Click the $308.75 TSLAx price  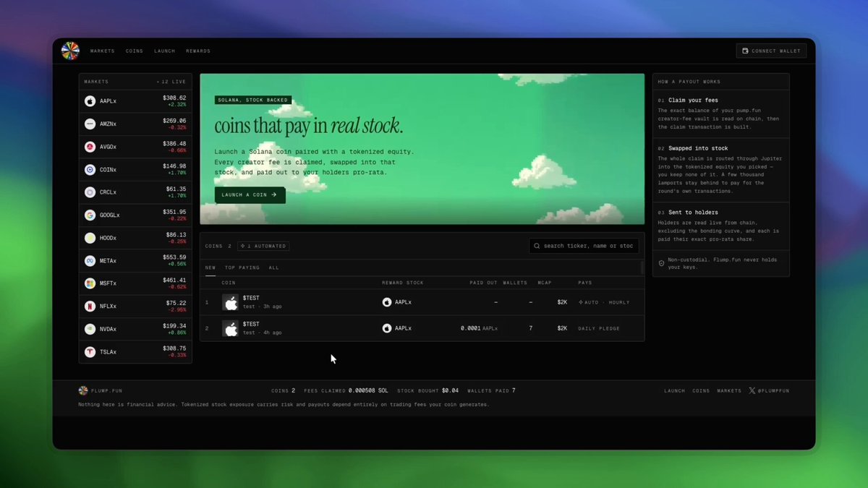point(174,348)
